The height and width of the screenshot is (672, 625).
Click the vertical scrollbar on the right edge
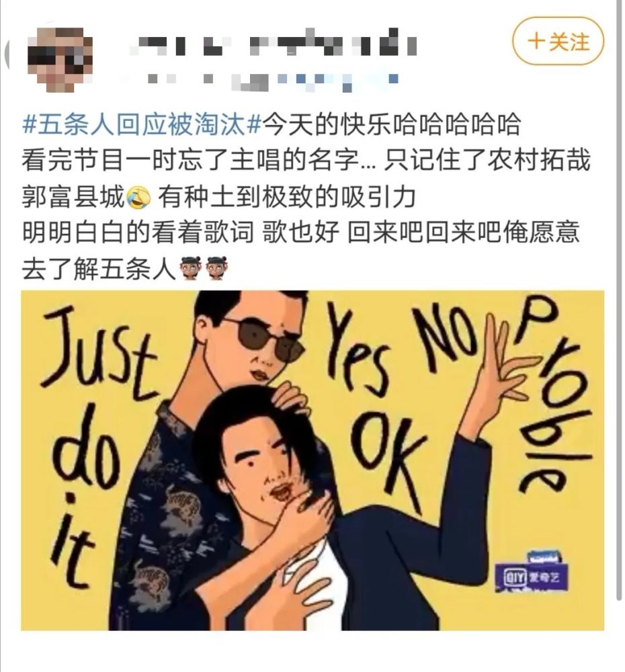point(618,300)
